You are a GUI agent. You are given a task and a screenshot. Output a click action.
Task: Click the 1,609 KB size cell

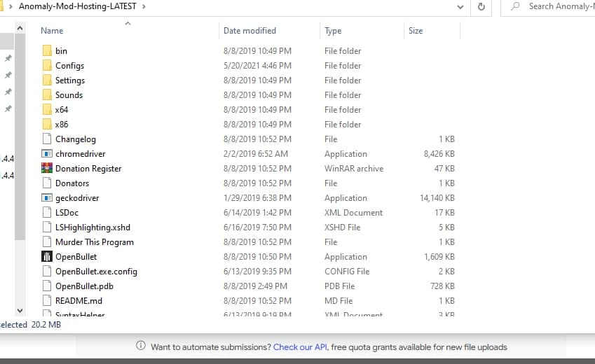pyautogui.click(x=439, y=257)
